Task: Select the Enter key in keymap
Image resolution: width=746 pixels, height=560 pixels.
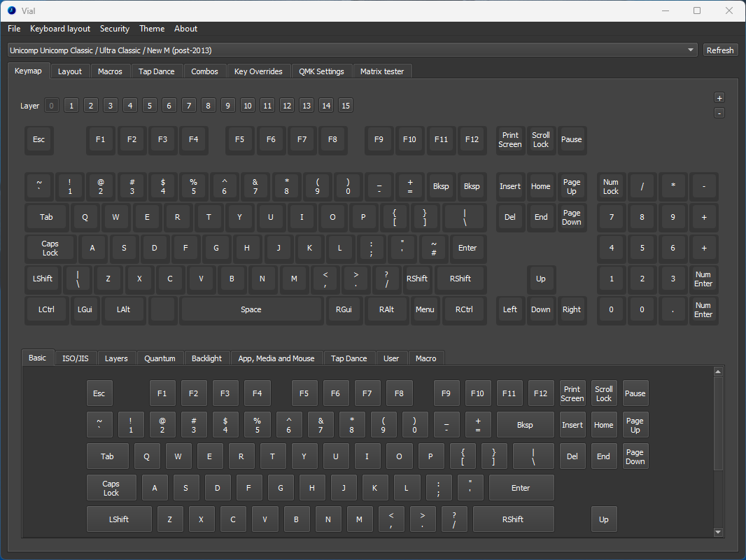Action: (467, 248)
